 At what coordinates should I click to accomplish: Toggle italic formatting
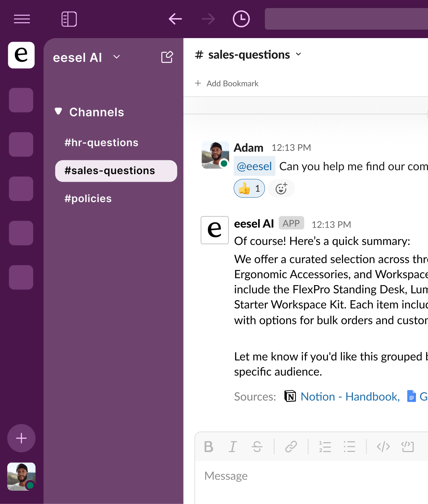point(233,447)
